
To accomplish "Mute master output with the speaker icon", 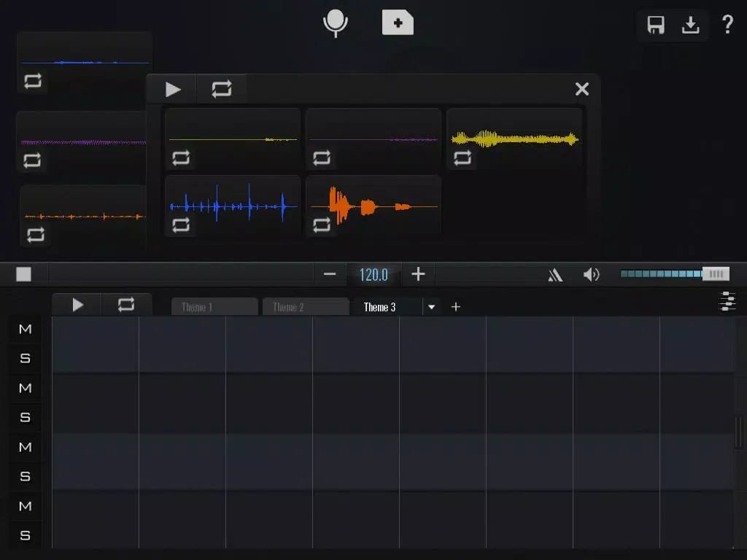I will click(591, 274).
